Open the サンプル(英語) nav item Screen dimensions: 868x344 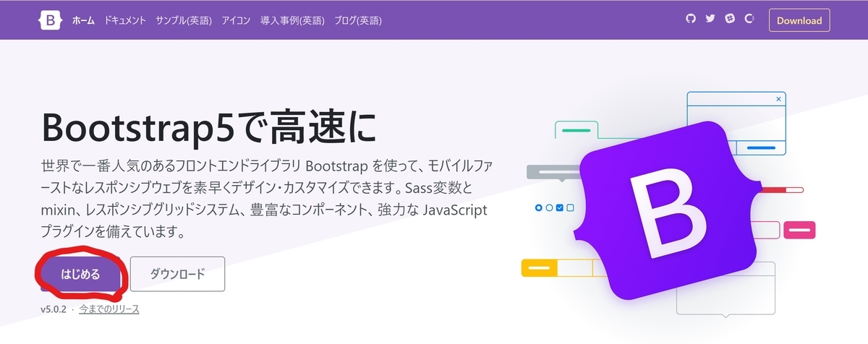(184, 20)
